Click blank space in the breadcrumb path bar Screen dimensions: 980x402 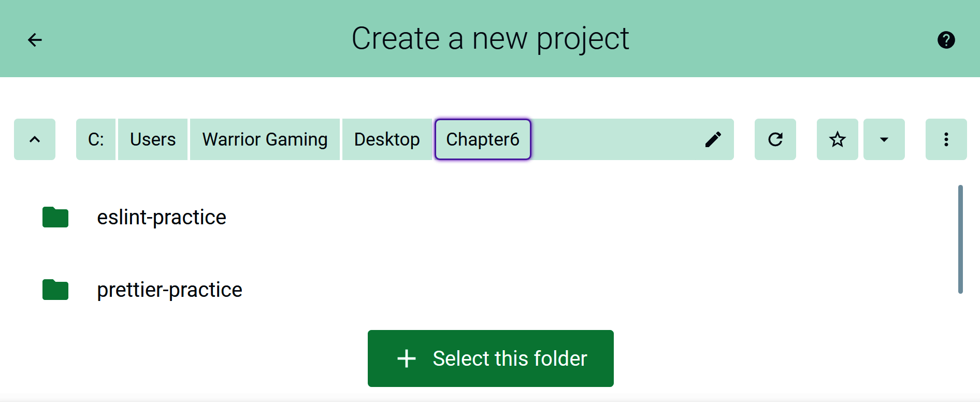tap(614, 139)
